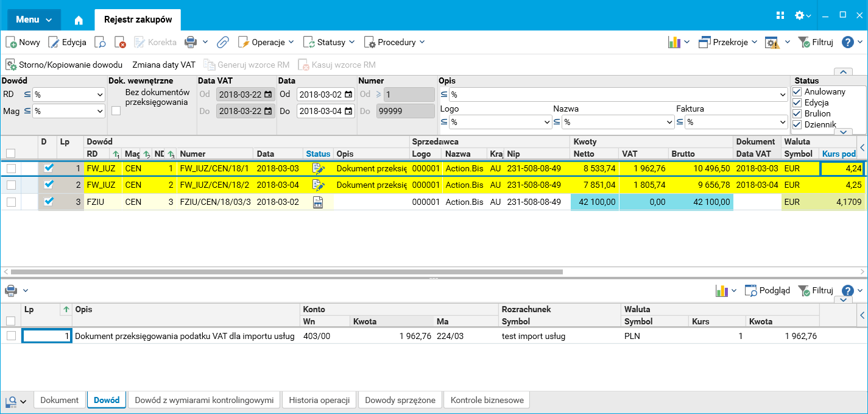Open the Menu dropdown
868x414 pixels.
point(34,20)
